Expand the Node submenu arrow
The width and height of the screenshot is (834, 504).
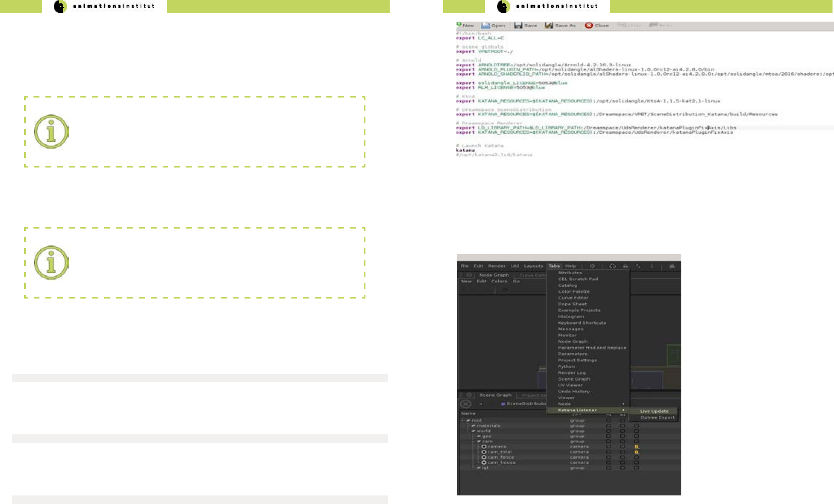click(623, 404)
